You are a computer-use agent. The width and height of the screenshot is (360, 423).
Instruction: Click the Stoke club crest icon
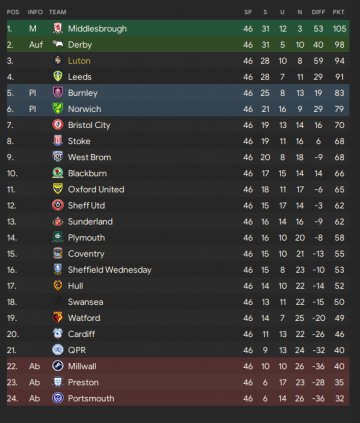58,141
